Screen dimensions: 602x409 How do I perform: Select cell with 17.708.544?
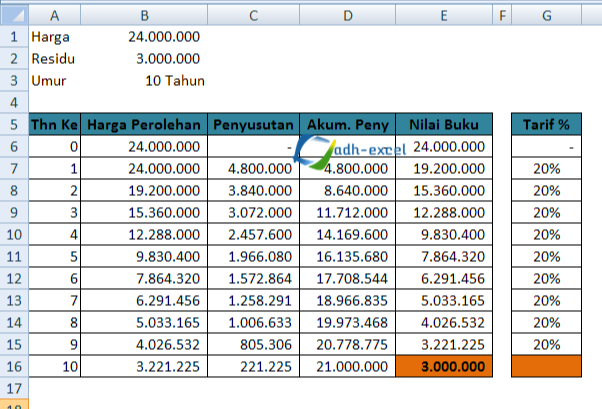pyautogui.click(x=347, y=278)
